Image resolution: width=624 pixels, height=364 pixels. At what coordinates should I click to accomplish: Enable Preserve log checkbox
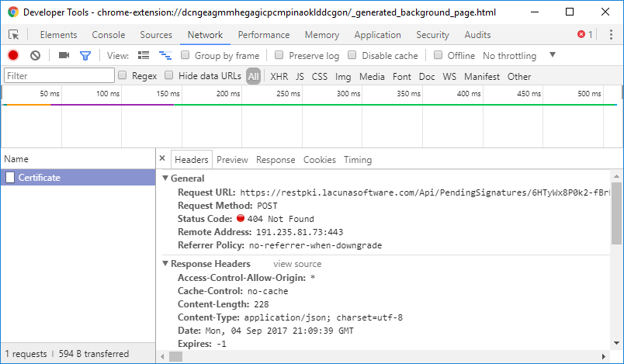[279, 55]
